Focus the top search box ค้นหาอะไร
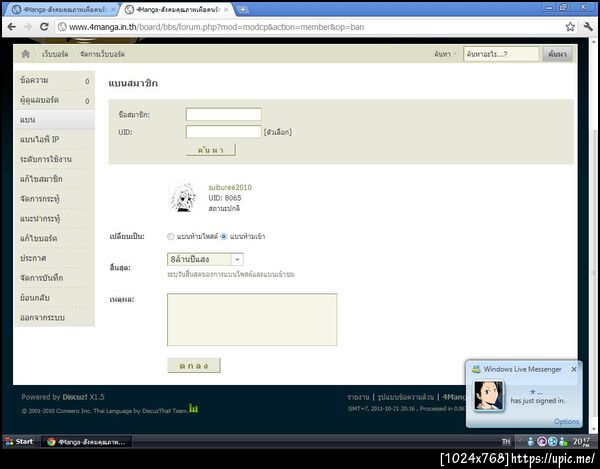 tap(501, 54)
